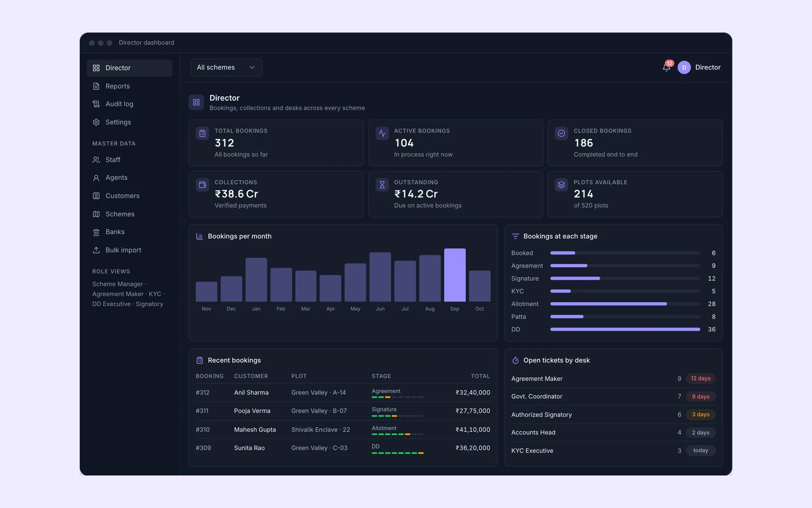Select the highlighted Sep bar in chart
Viewport: 812px width, 508px height.
click(x=455, y=275)
